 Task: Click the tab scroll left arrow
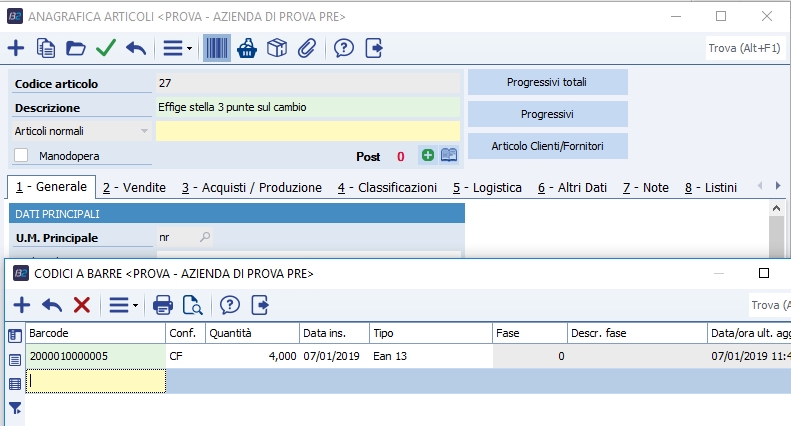760,186
